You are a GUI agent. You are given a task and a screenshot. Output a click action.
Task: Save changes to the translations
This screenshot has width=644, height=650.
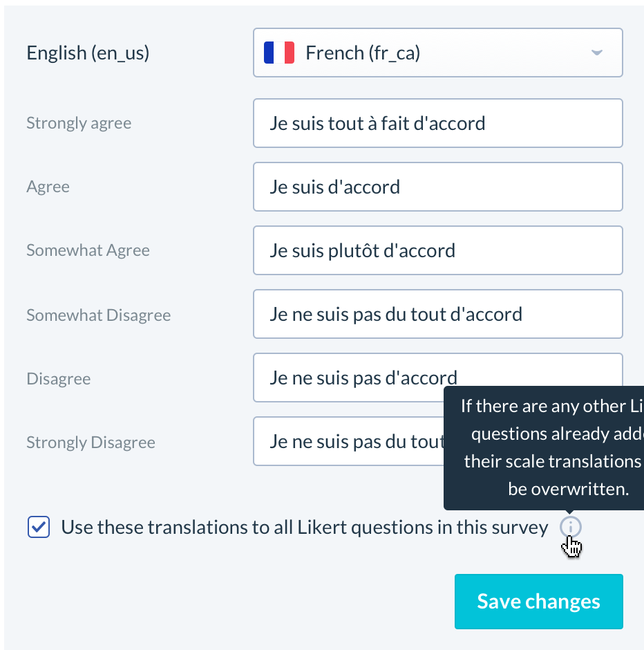(x=538, y=602)
